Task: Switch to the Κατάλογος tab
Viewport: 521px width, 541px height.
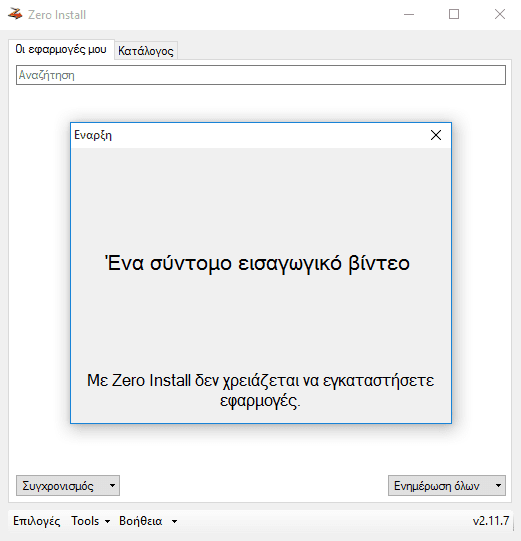Action: pos(146,51)
